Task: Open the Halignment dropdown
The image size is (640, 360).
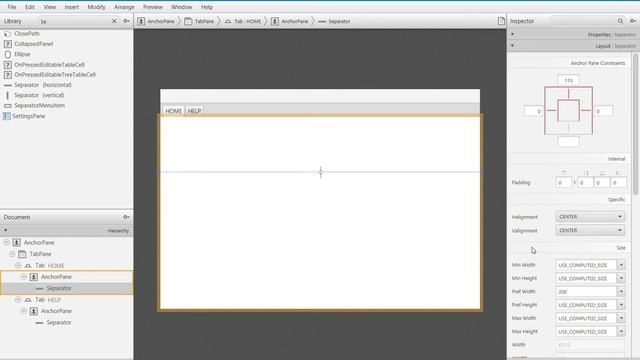Action: 590,217
